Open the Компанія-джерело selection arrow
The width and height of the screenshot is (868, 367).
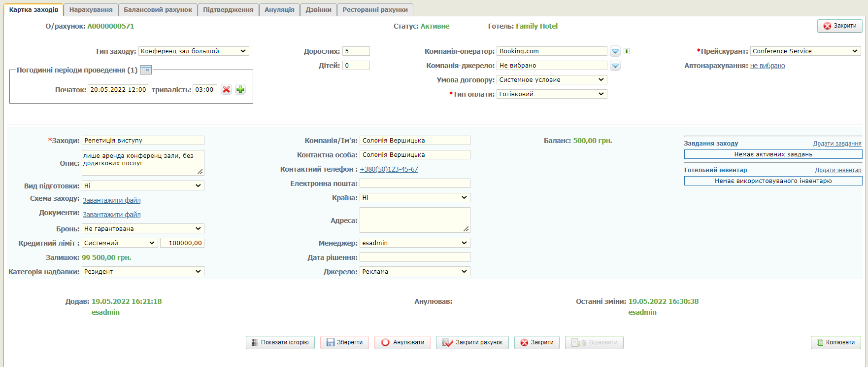(615, 66)
